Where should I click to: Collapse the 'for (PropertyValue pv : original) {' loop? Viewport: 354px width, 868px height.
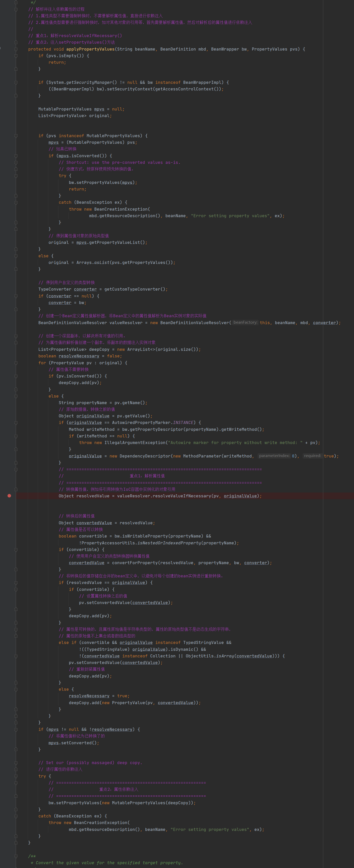tap(16, 363)
